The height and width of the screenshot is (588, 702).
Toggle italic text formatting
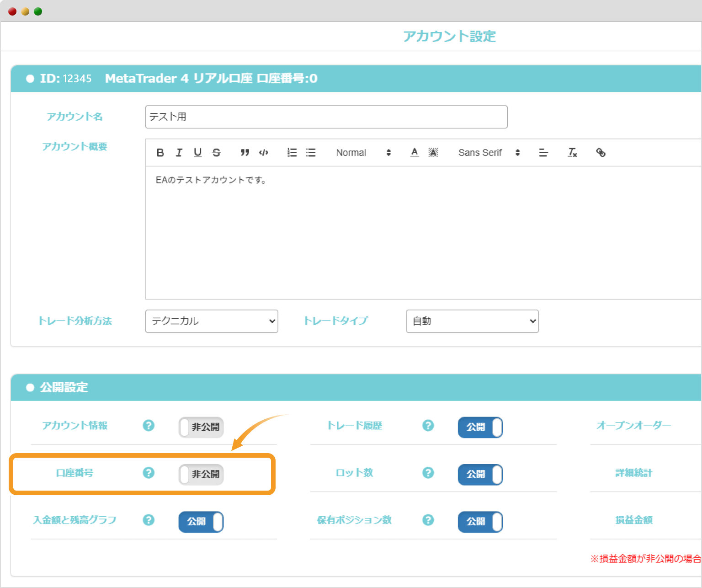(179, 152)
